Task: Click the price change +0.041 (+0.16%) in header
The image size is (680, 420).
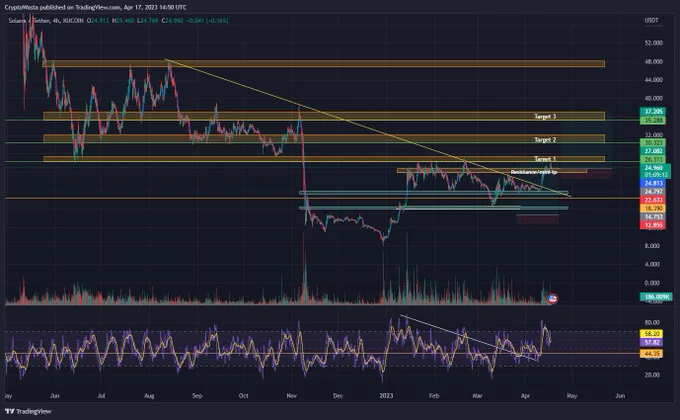Action: point(207,20)
